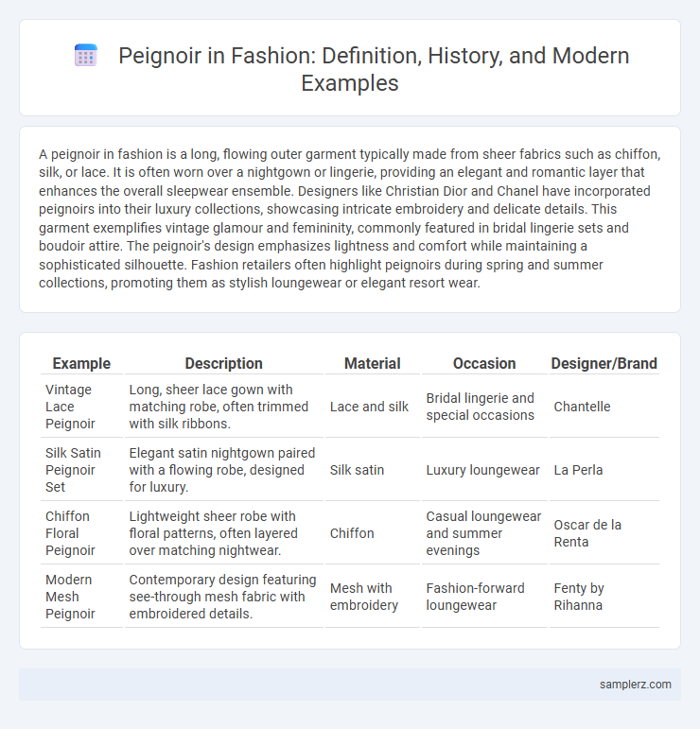
Task: Select the 'Chiffon Floral Peignoir' cell
Action: click(81, 533)
